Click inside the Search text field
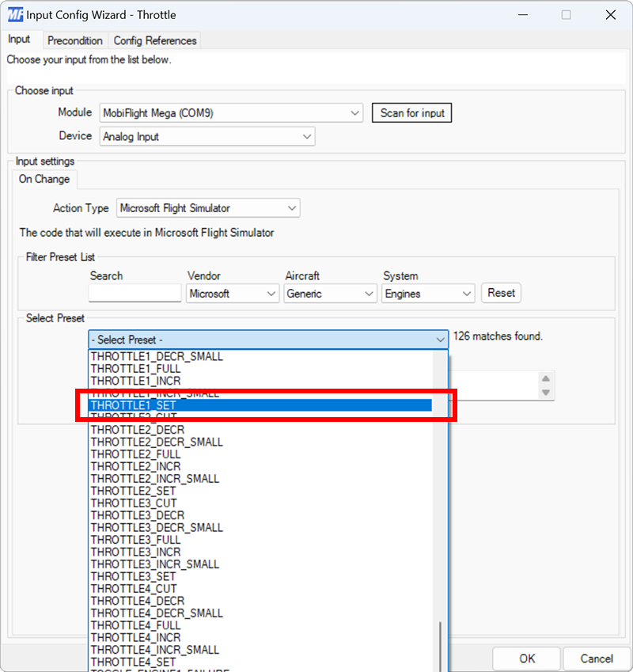The height and width of the screenshot is (672, 633). click(134, 293)
